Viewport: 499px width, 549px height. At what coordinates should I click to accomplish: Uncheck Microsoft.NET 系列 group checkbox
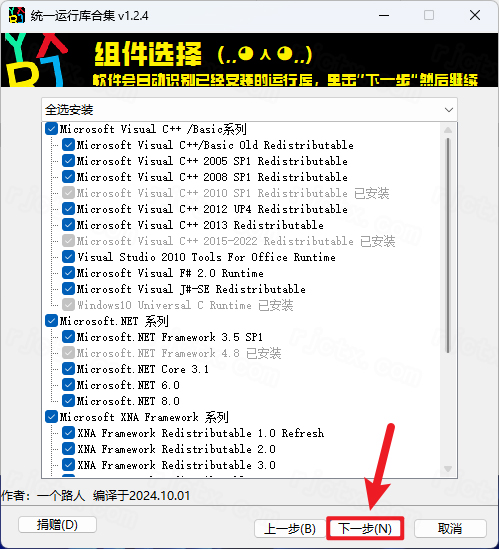51,321
